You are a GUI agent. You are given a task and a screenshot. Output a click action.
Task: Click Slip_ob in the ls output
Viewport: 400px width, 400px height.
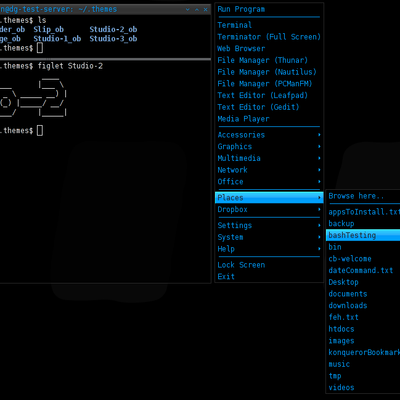coord(49,29)
